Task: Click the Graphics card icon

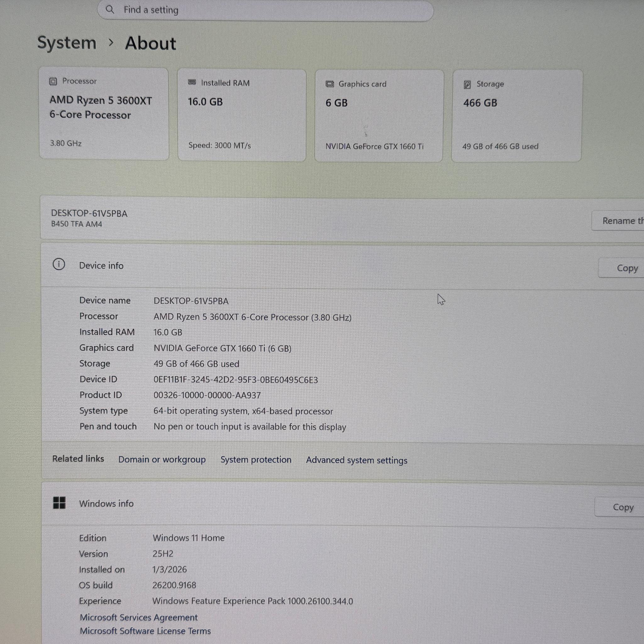Action: (x=330, y=84)
